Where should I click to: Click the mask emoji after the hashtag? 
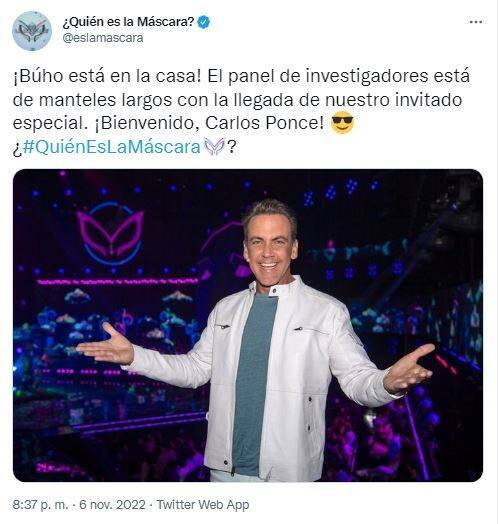click(214, 147)
